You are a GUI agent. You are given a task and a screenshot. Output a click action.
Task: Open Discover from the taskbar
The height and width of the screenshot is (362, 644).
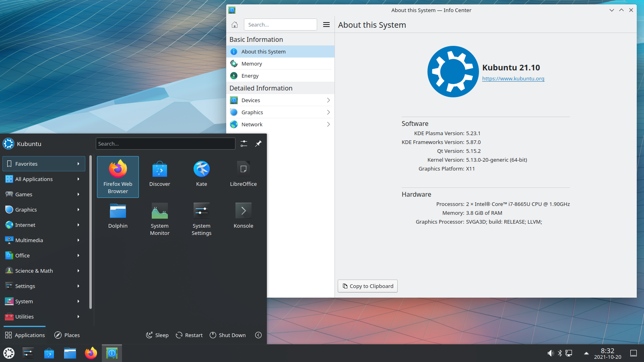pyautogui.click(x=49, y=353)
